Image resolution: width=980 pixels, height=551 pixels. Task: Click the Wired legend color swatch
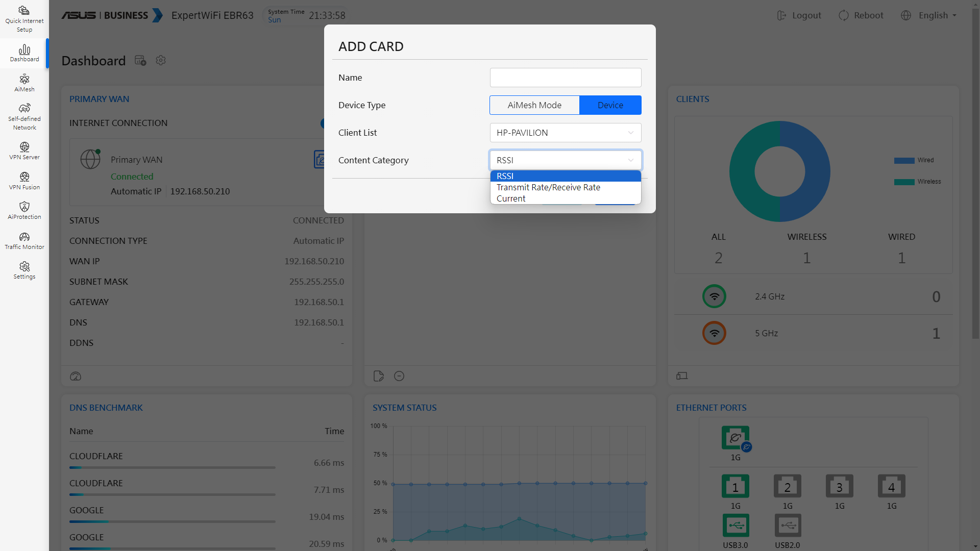[x=904, y=160]
